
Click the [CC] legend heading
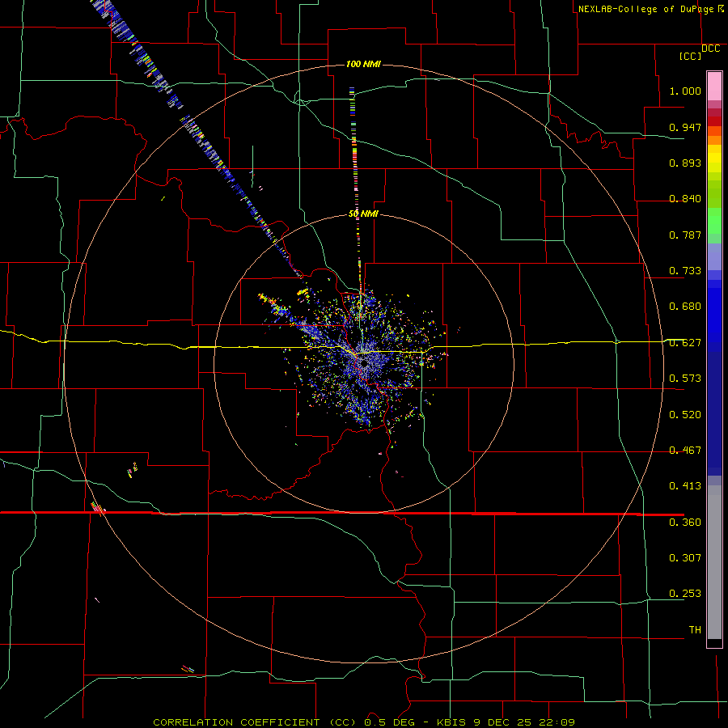tap(691, 56)
